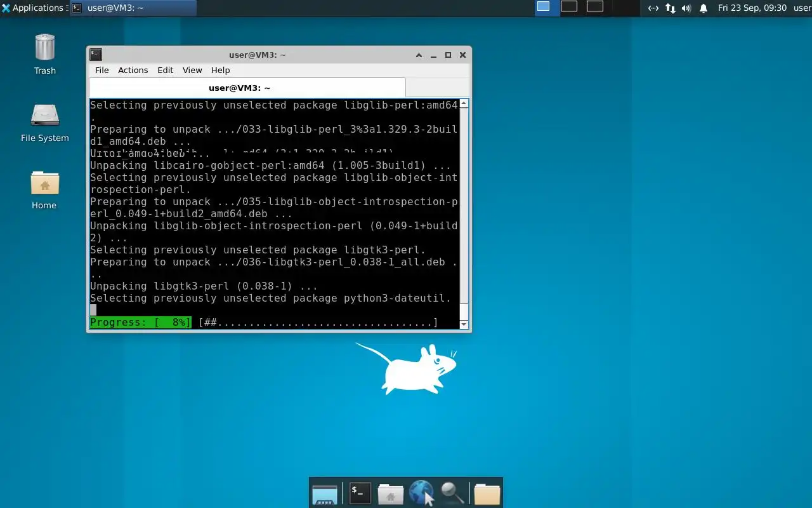Click the 'Trash' label on desktop
The image size is (812, 508).
[x=45, y=70]
